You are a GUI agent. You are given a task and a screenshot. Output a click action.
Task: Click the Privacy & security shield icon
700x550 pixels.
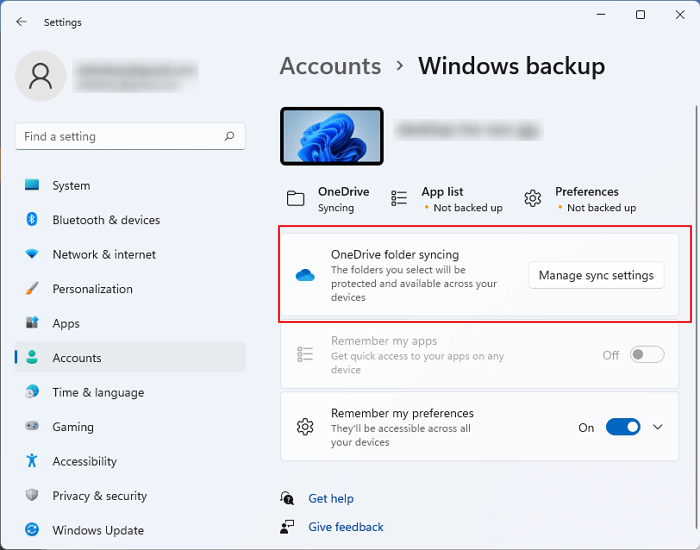(x=32, y=496)
